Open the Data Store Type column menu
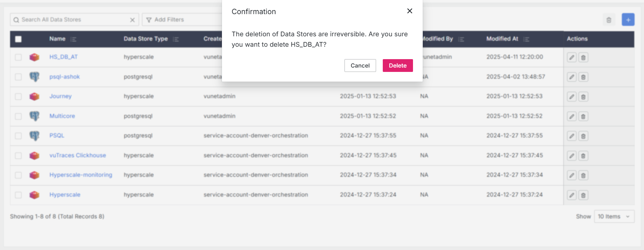 tap(176, 39)
